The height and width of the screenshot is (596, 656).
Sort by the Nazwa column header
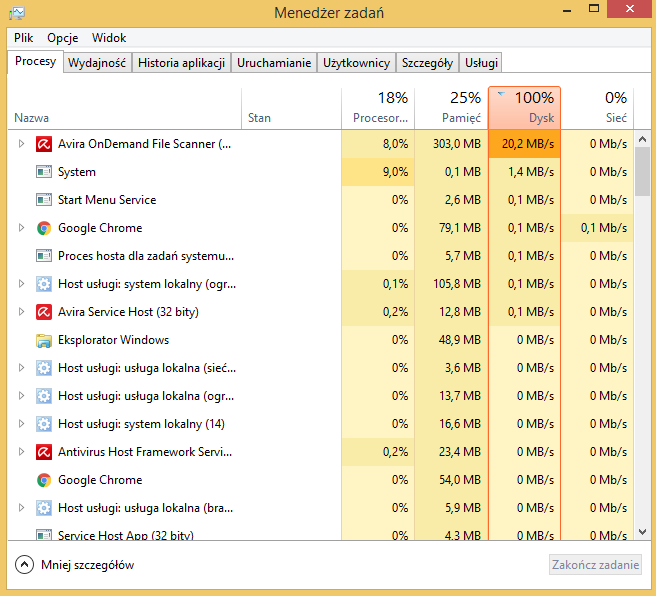[x=125, y=108]
